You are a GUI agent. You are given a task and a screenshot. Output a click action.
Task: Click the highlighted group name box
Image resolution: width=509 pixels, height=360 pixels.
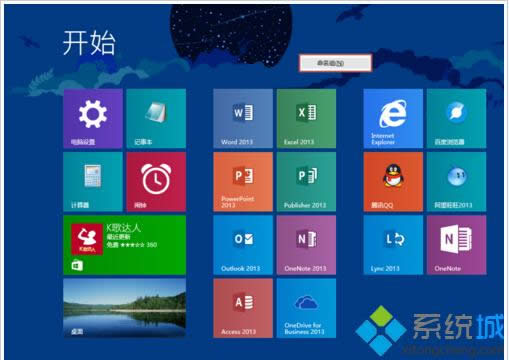point(335,63)
